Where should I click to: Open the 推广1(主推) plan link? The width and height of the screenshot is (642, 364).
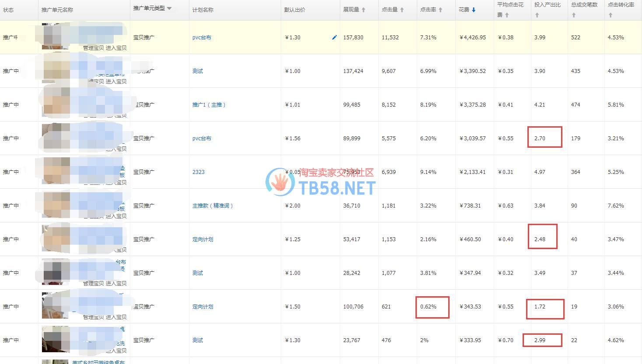click(209, 105)
